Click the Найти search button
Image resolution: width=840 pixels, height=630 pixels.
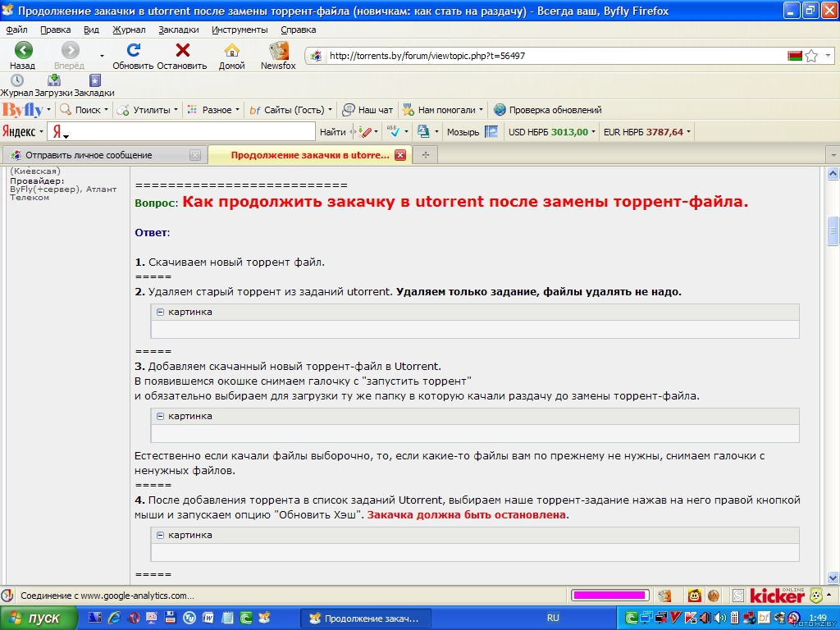coord(333,132)
